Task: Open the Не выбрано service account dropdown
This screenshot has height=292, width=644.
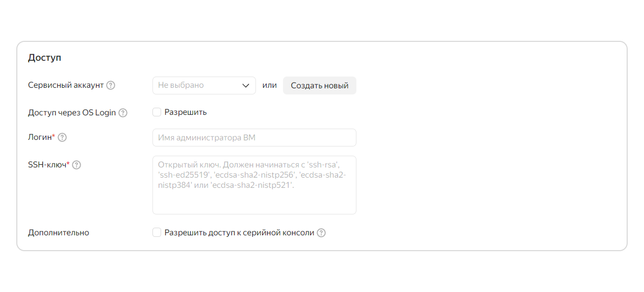Action: click(x=204, y=86)
